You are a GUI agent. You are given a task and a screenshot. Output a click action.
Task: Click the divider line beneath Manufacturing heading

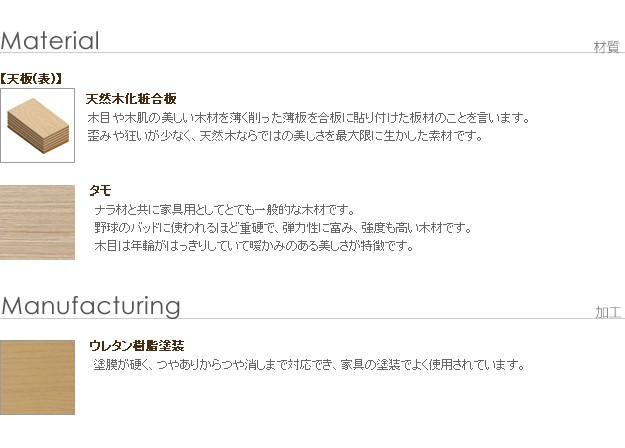[x=312, y=319]
